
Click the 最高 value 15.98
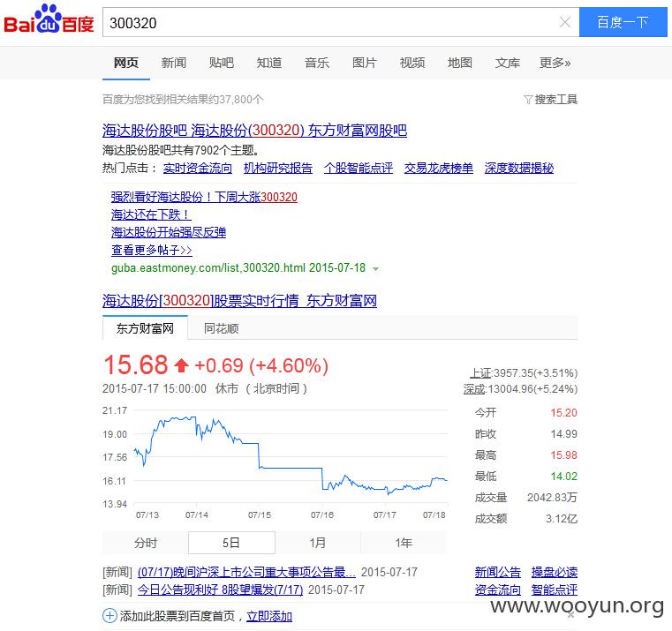pyautogui.click(x=563, y=455)
